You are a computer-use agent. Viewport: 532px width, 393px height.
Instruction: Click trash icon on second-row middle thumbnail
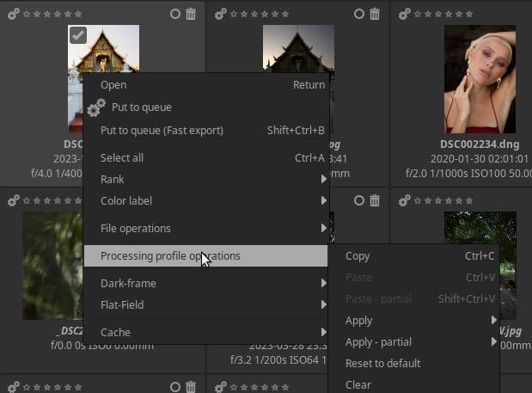[x=375, y=200]
